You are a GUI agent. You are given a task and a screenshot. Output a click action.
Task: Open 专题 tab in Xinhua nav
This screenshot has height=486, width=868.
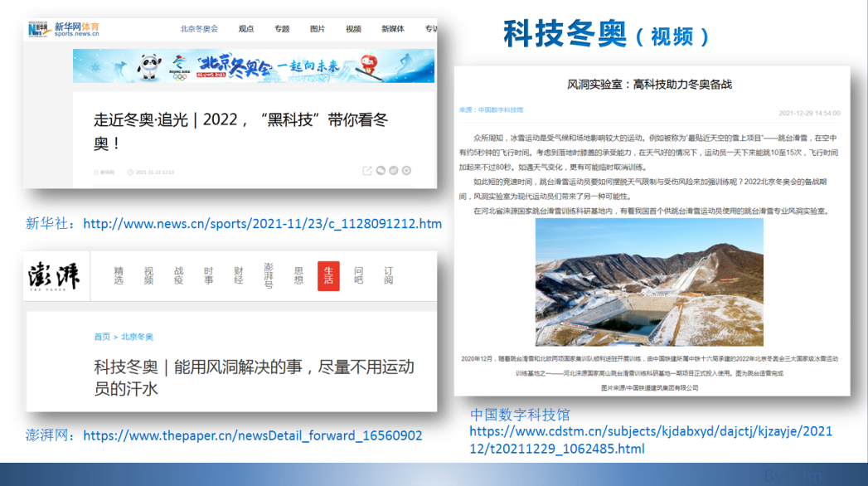coord(282,29)
